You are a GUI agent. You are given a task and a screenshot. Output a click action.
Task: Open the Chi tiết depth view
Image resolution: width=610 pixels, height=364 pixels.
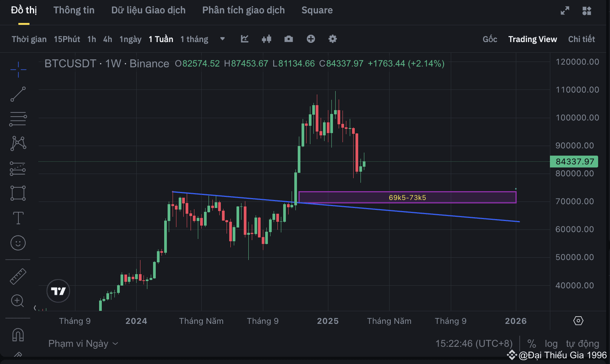581,39
